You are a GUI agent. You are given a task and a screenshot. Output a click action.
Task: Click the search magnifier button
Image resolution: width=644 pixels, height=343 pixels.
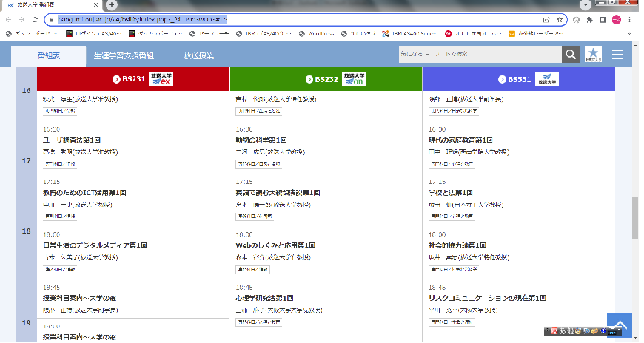(x=570, y=55)
